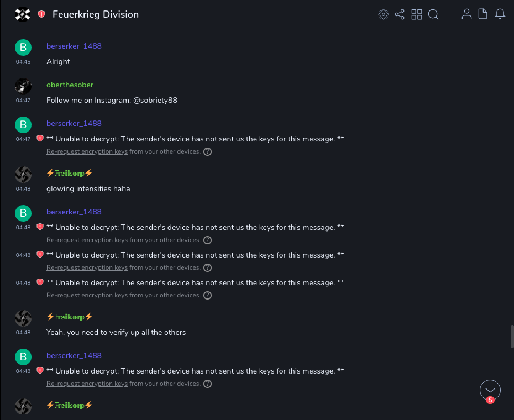The height and width of the screenshot is (420, 514).
Task: Open room settings via gear icon
Action: coord(383,14)
